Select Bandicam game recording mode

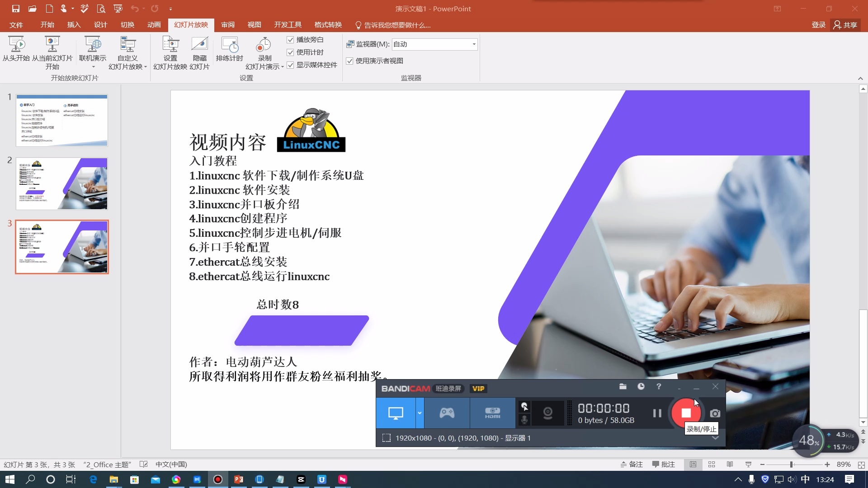[447, 413]
